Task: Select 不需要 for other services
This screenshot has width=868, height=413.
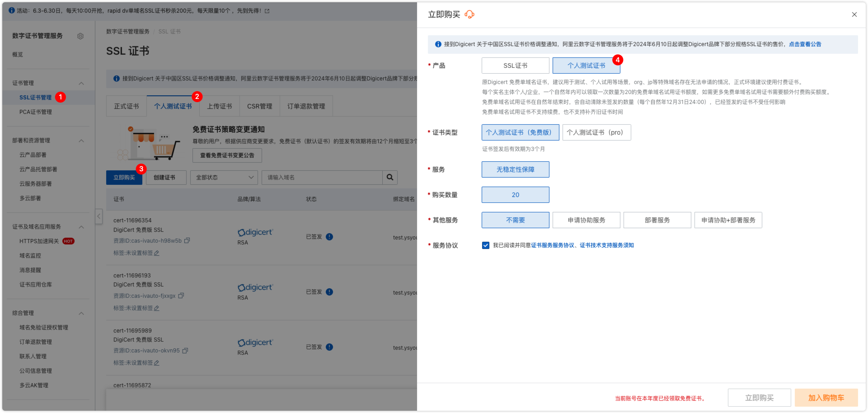Action: click(516, 220)
